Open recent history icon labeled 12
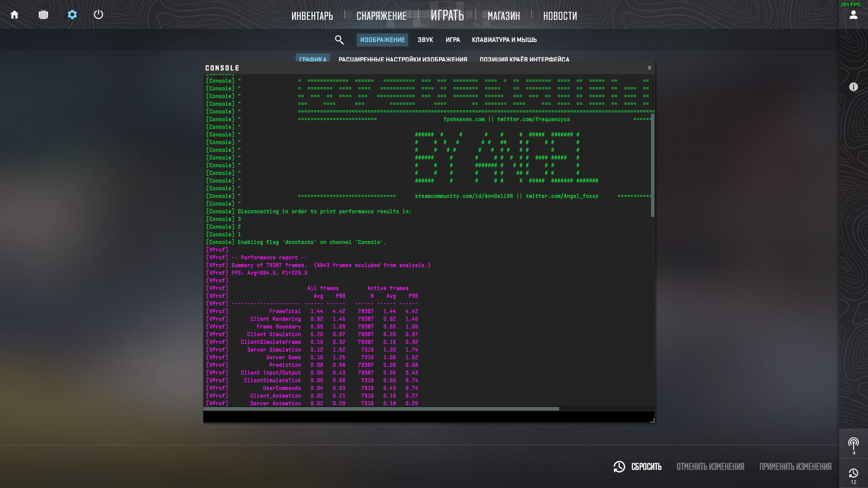 click(x=853, y=474)
